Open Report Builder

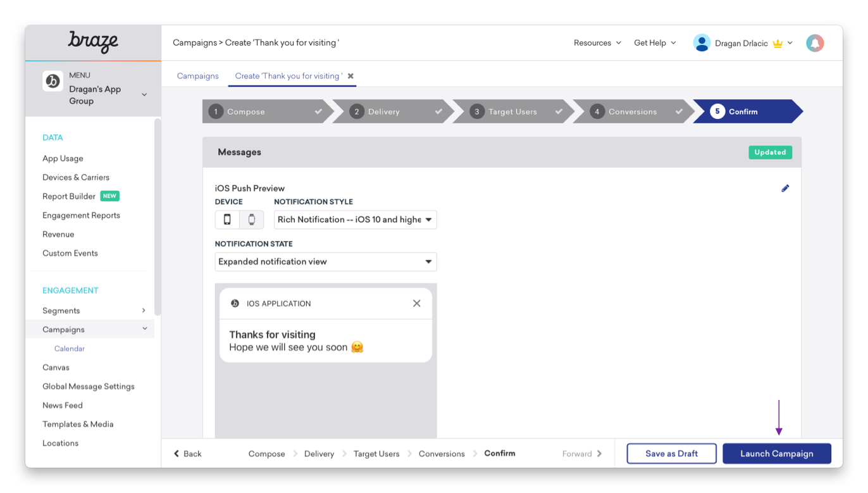tap(69, 197)
